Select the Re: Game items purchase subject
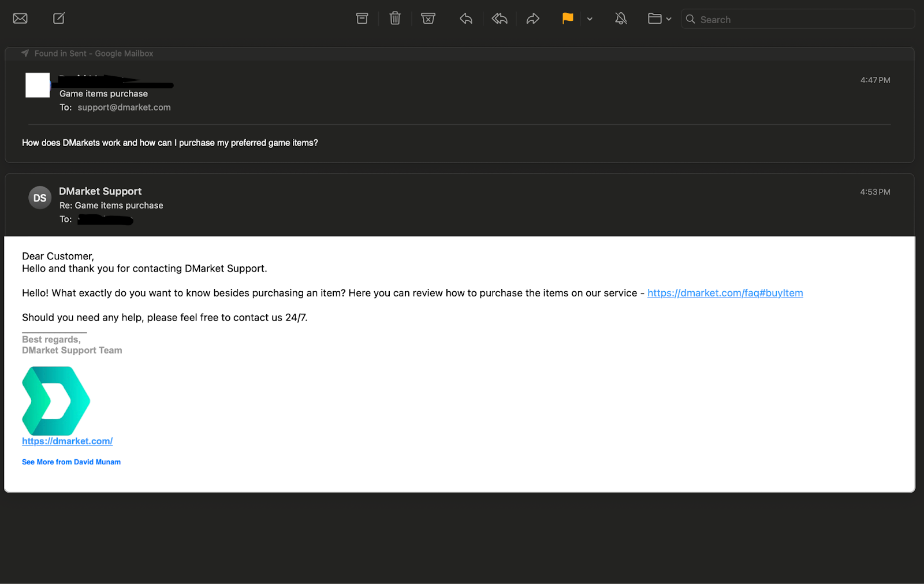 pyautogui.click(x=111, y=206)
